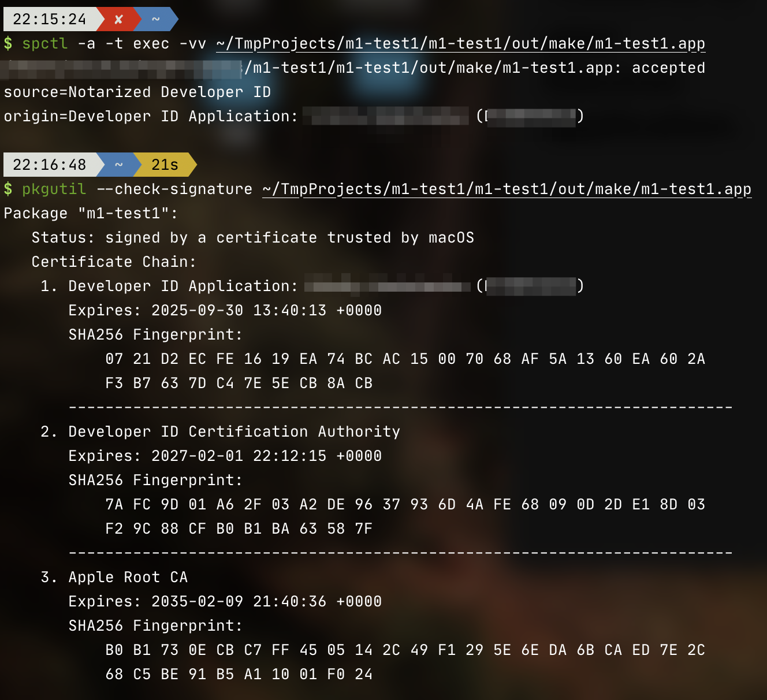Click the red X error status segment
767x700 pixels.
119,19
